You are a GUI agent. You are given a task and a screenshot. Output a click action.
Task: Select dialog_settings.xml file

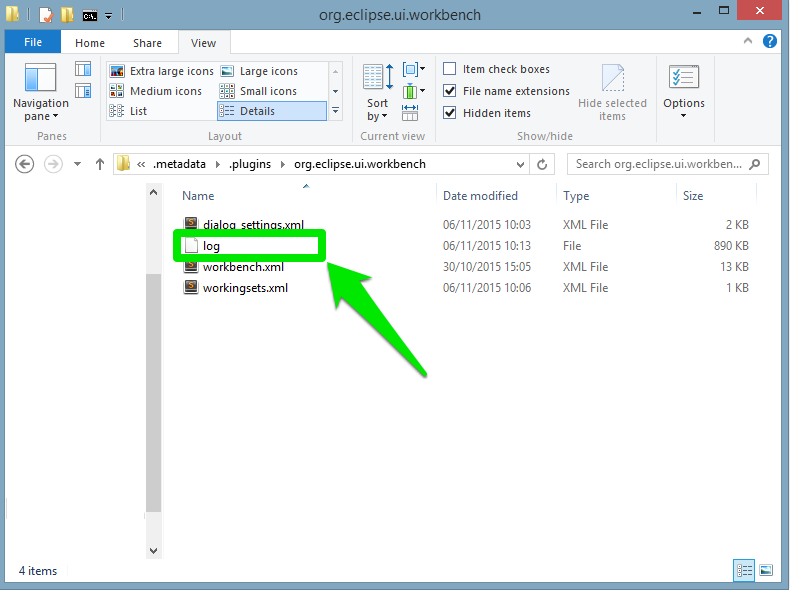point(253,225)
